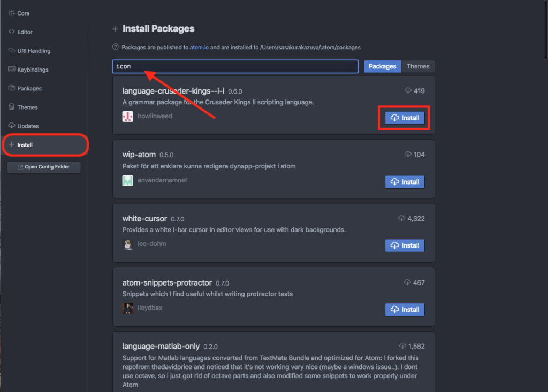Click the Updates cloud icon
The image size is (548, 392).
pyautogui.click(x=12, y=125)
